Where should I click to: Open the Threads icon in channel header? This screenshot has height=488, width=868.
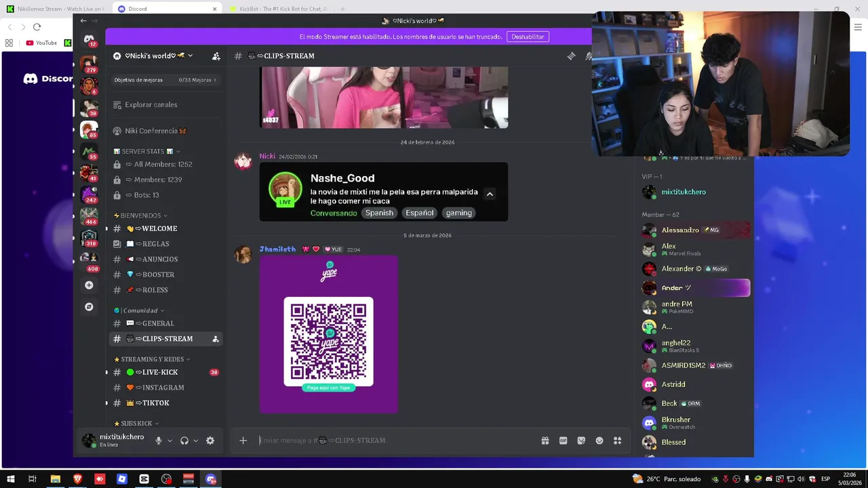pos(571,56)
